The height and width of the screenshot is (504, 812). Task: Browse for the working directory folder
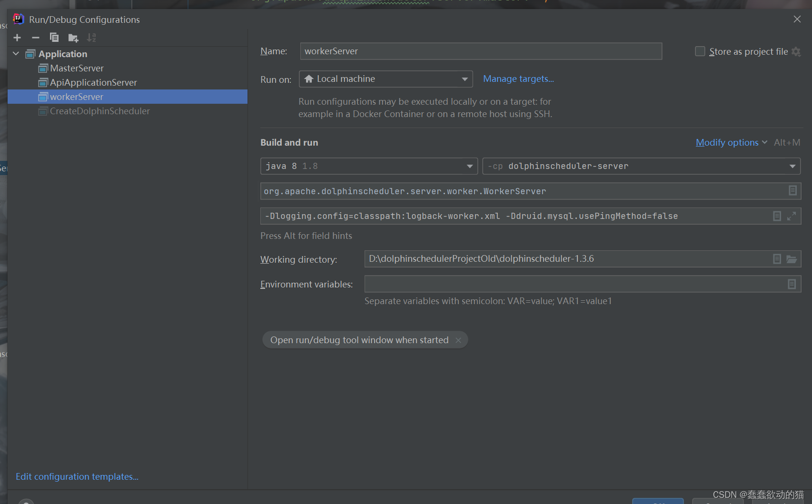tap(792, 259)
